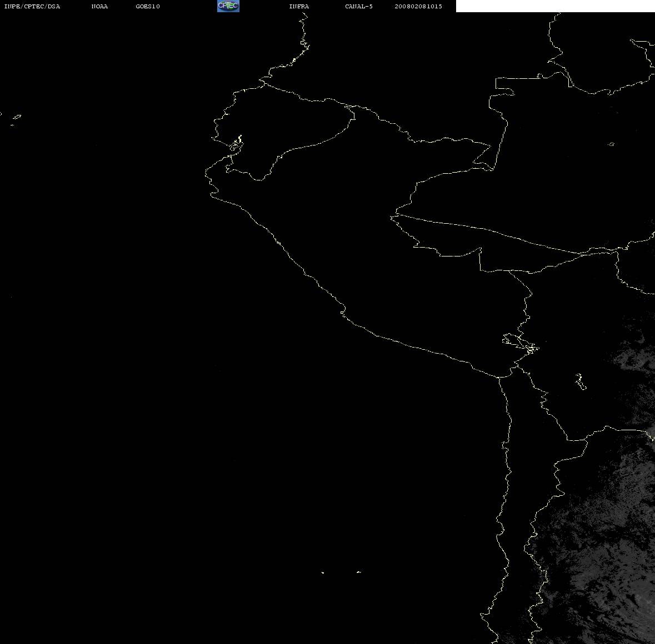
Task: Click the GOES10 satellite label
Action: (x=148, y=6)
